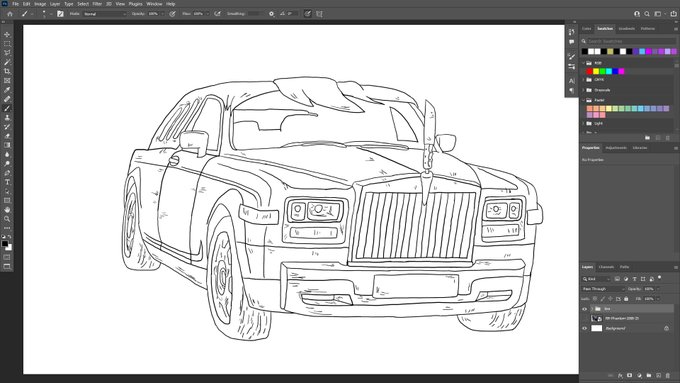
Task: Switch to the Adjustments tab
Action: [x=616, y=148]
